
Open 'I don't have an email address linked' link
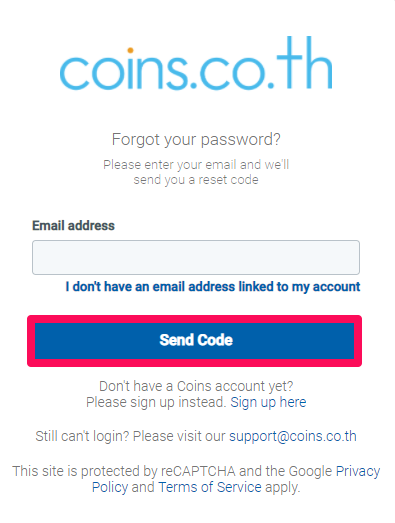[213, 287]
